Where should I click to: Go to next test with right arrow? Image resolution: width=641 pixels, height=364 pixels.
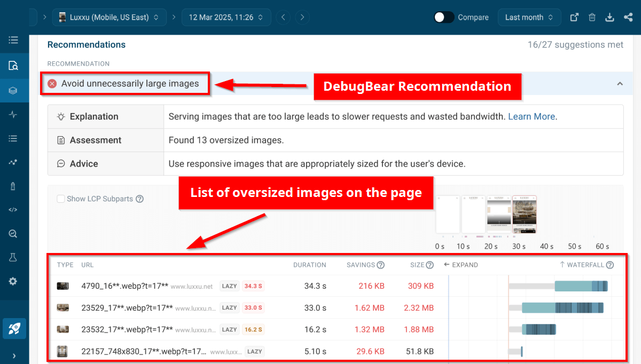tap(302, 17)
